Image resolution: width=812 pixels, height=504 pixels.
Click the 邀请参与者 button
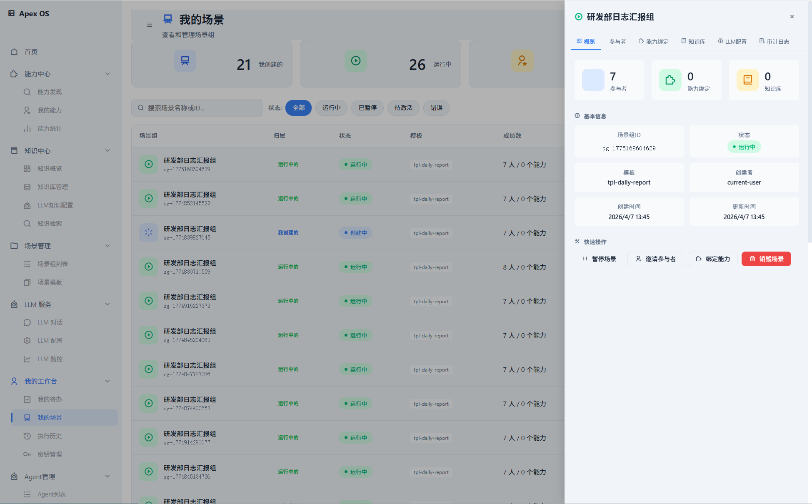click(655, 259)
